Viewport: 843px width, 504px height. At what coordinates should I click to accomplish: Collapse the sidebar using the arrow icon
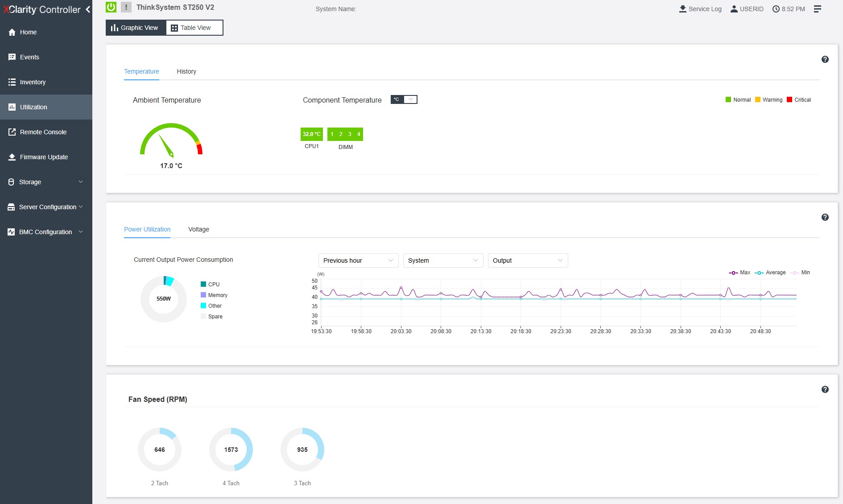coord(88,9)
